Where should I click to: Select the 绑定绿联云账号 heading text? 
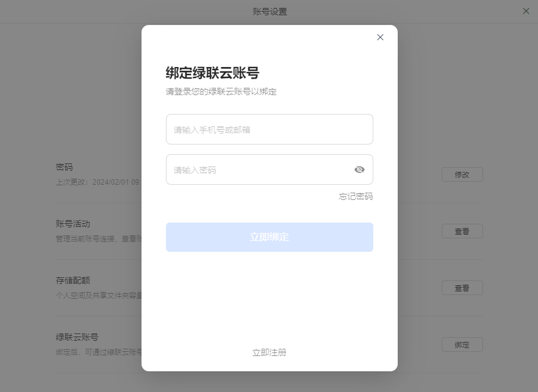coord(212,73)
